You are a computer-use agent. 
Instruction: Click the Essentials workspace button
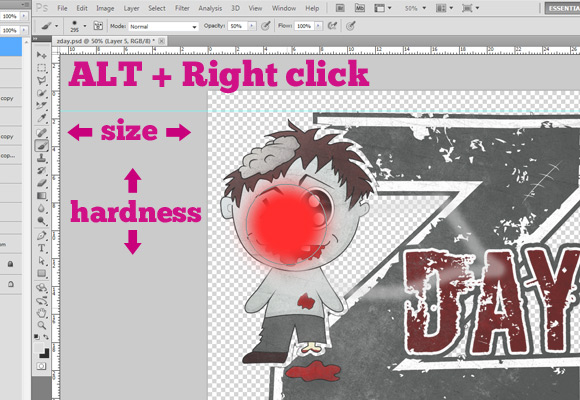coord(562,8)
